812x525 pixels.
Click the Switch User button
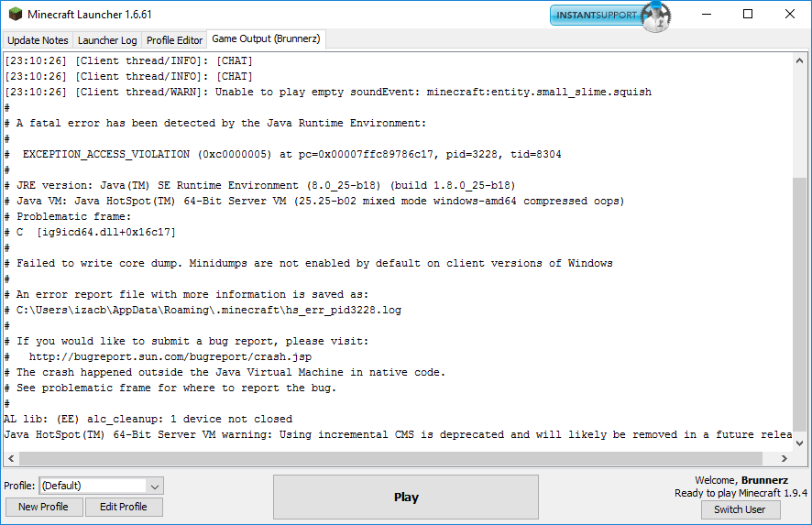(740, 509)
